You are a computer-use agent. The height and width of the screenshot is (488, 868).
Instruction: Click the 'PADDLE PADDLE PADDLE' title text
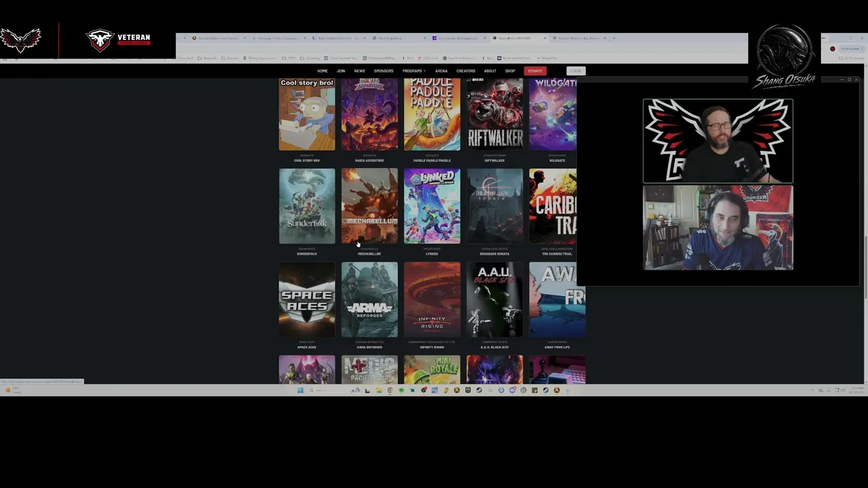point(432,161)
